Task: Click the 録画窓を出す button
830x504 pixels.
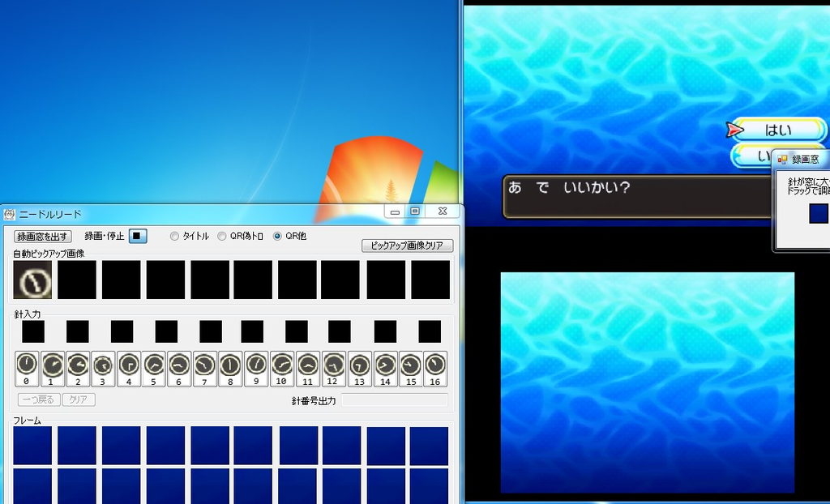Action: (x=42, y=236)
